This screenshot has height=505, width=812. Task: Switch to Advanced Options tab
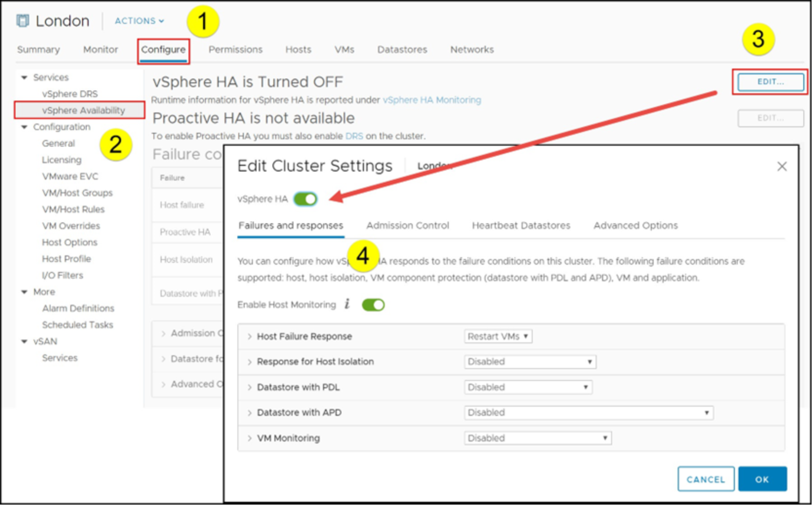pos(636,226)
